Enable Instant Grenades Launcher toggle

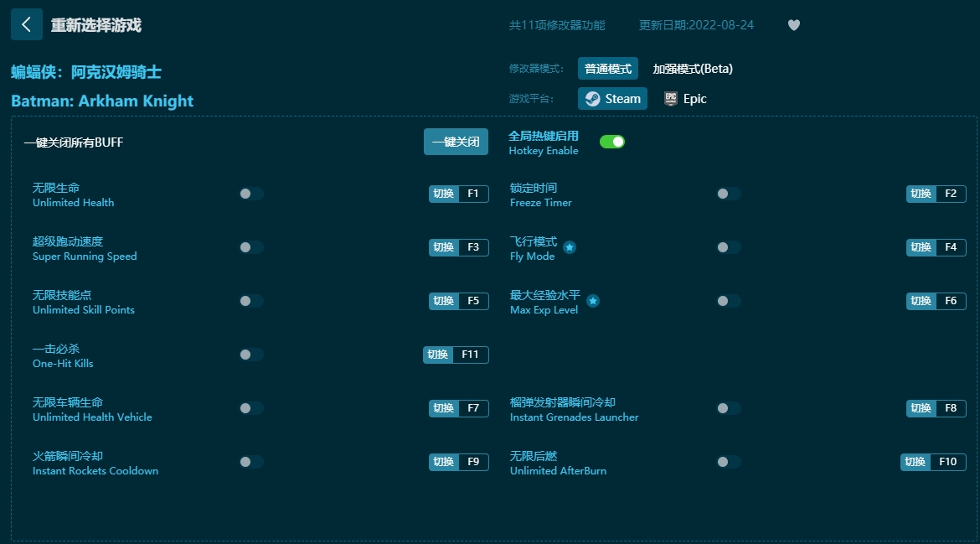pos(729,408)
